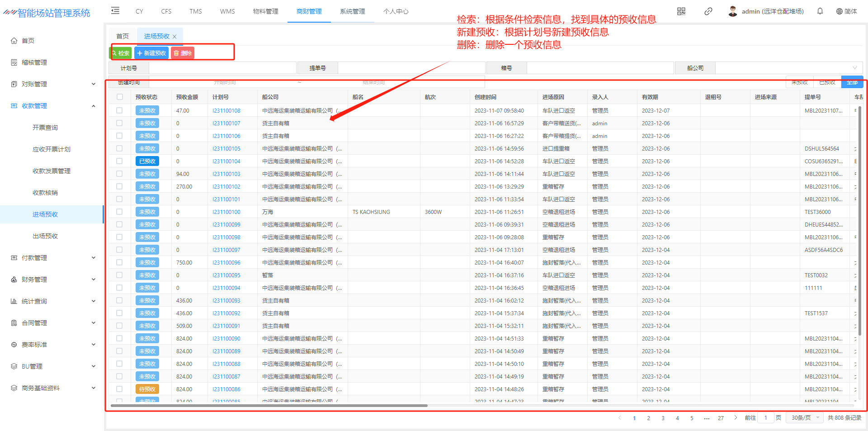Expand the 对账管理 sidebar menu

click(94, 84)
